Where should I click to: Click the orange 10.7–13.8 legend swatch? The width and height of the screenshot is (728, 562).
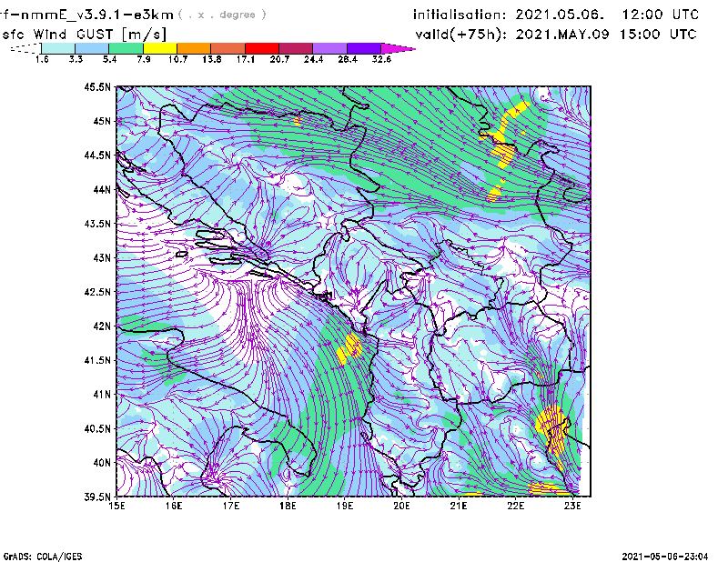(194, 48)
